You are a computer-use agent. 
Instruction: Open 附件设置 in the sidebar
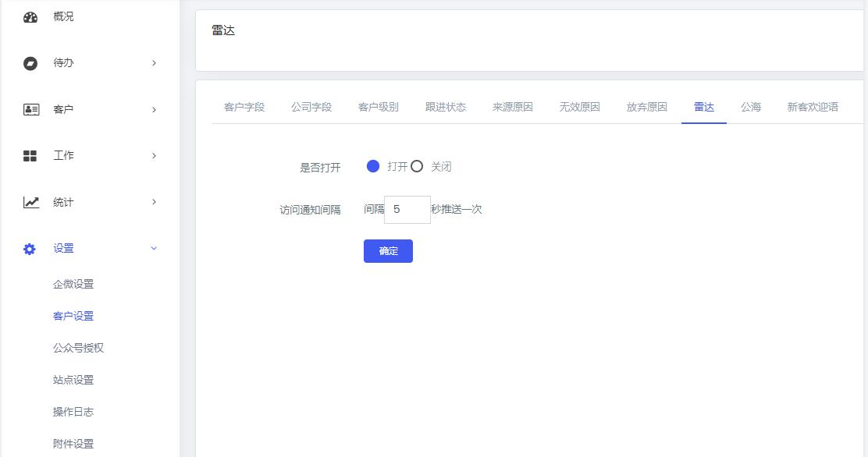pyautogui.click(x=73, y=445)
